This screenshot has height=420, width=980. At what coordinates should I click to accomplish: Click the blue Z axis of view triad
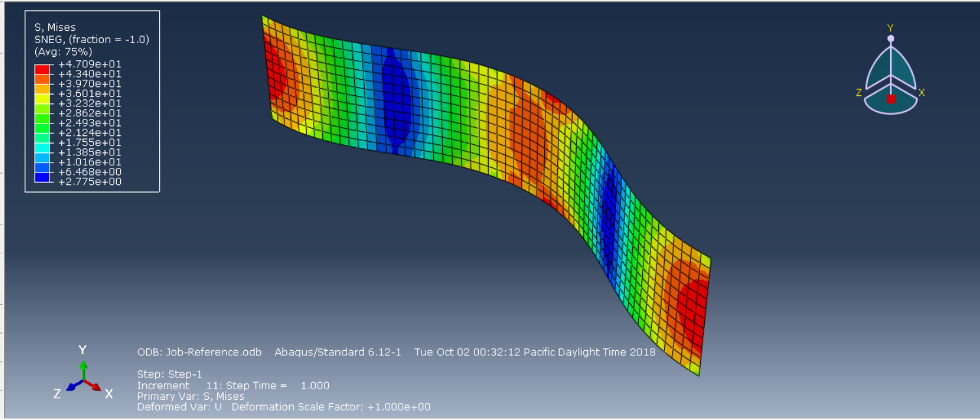(72, 385)
